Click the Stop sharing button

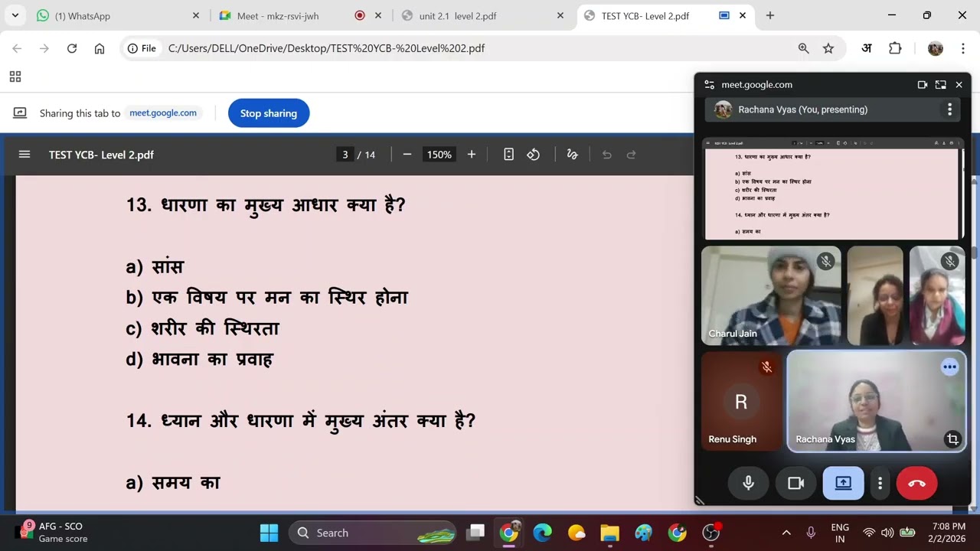pos(269,113)
